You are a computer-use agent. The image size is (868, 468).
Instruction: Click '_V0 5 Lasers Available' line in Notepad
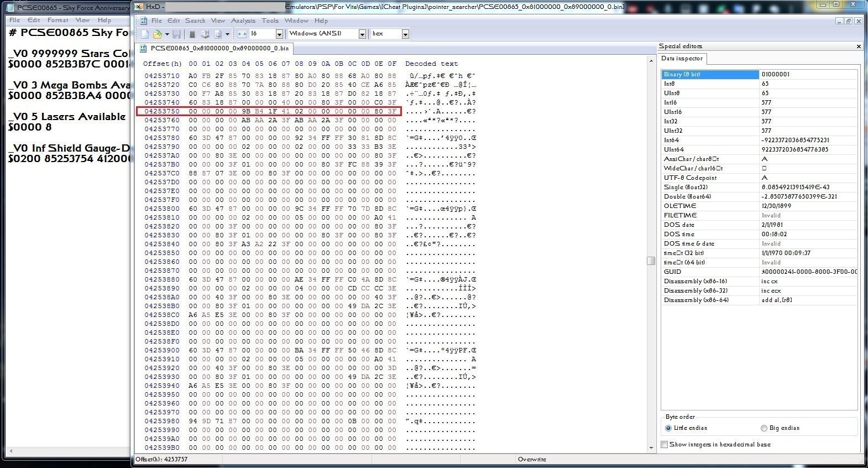(x=67, y=117)
